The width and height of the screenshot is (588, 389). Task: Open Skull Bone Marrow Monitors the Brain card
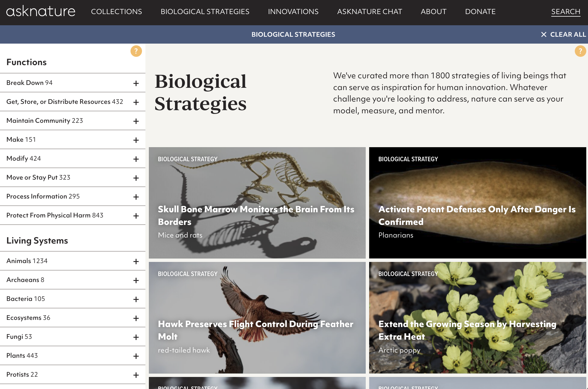click(257, 203)
